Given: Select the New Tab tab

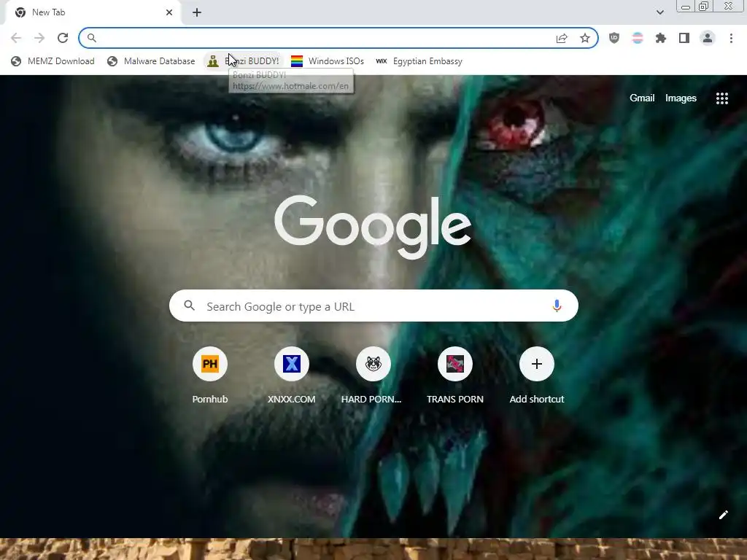Looking at the screenshot, I should [x=93, y=13].
